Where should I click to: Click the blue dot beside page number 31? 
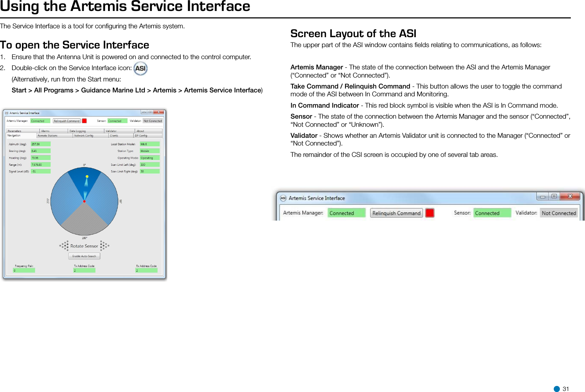tap(557, 389)
